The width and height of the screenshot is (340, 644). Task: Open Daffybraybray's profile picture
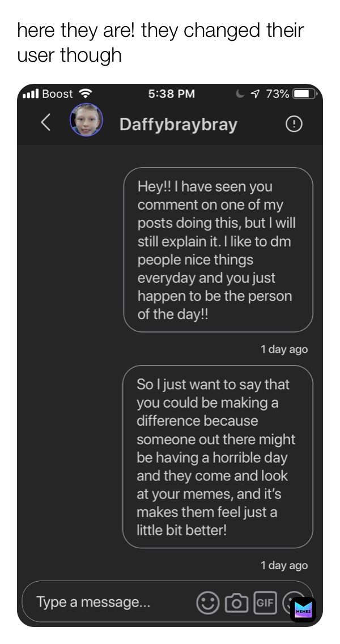click(86, 120)
